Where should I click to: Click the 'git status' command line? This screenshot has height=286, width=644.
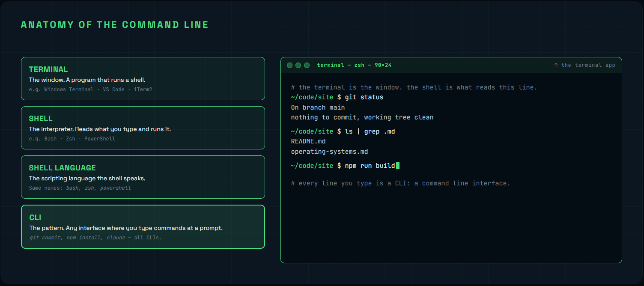pyautogui.click(x=337, y=97)
